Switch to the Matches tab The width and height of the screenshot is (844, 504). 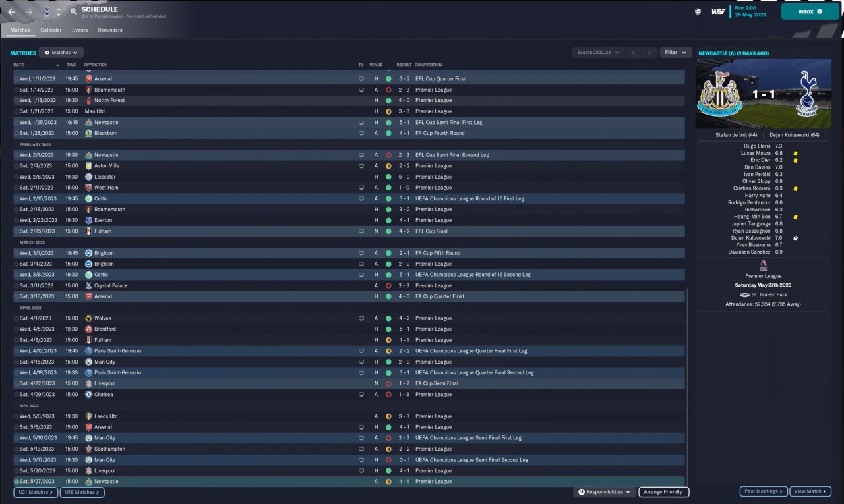pyautogui.click(x=20, y=30)
